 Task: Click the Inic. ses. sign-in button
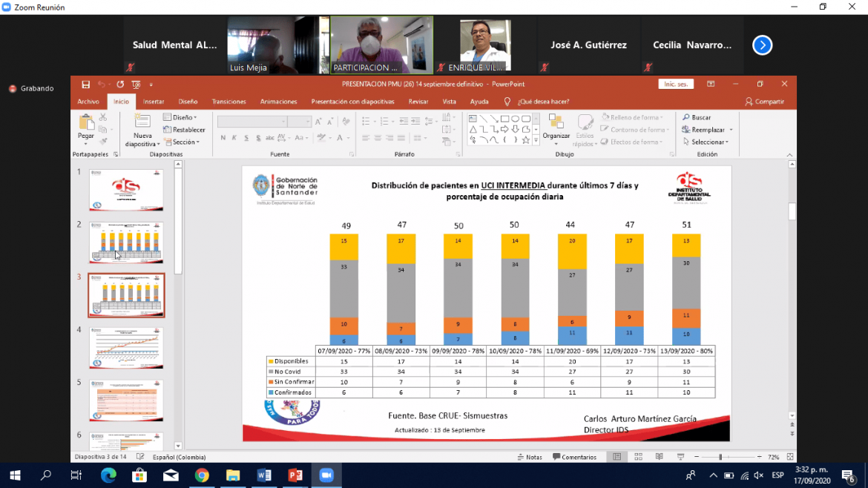tap(675, 85)
